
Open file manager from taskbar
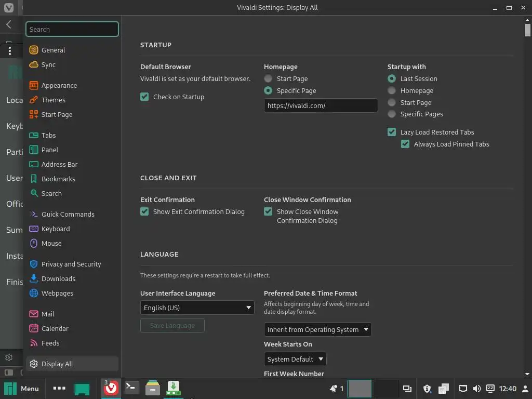(x=153, y=388)
